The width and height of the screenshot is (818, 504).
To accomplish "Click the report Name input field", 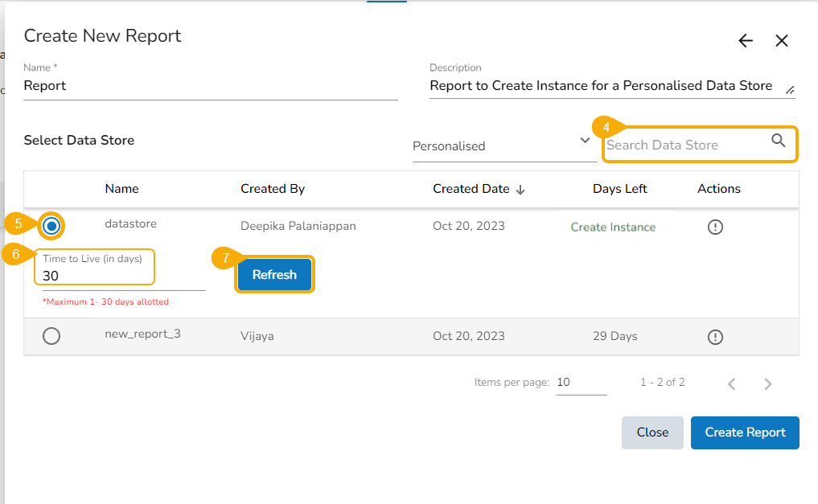I will coord(211,86).
